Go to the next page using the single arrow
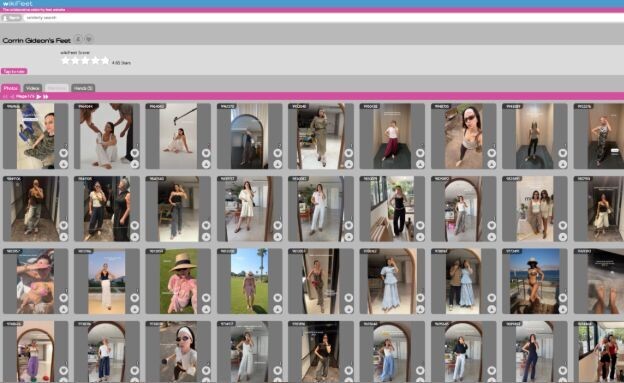This screenshot has width=624, height=383. click(39, 97)
